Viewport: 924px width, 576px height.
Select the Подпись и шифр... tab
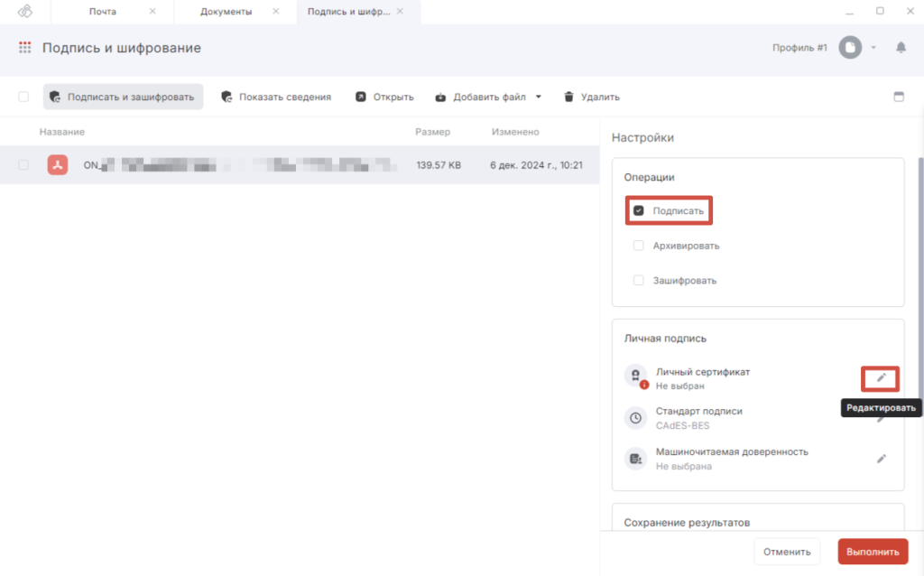[349, 11]
